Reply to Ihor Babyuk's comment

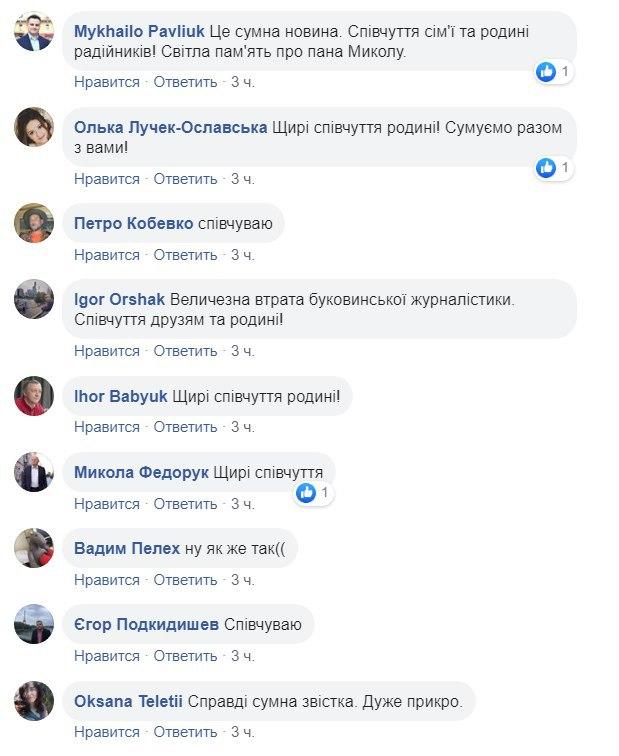point(185,427)
